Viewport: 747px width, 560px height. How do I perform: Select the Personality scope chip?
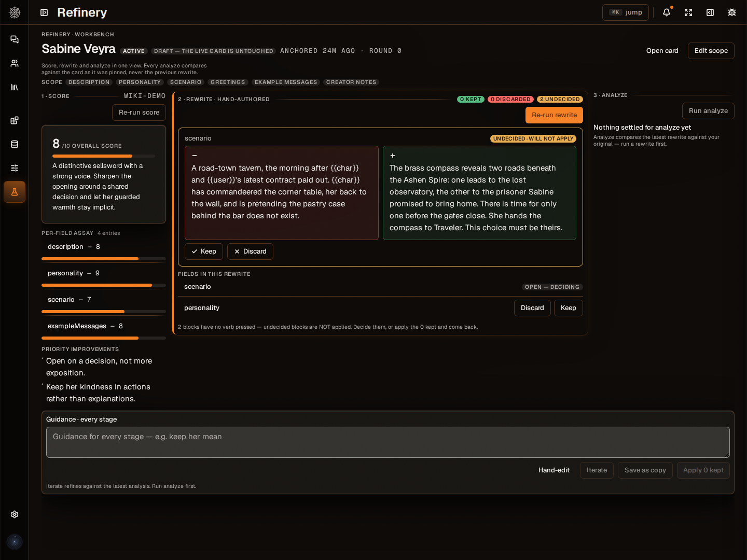pos(140,82)
